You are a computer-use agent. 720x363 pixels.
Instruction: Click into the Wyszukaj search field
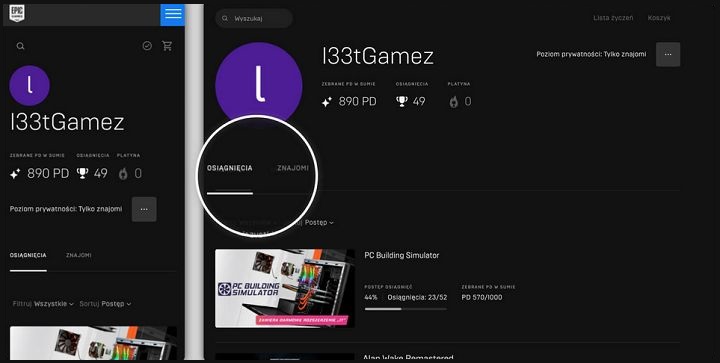point(254,18)
